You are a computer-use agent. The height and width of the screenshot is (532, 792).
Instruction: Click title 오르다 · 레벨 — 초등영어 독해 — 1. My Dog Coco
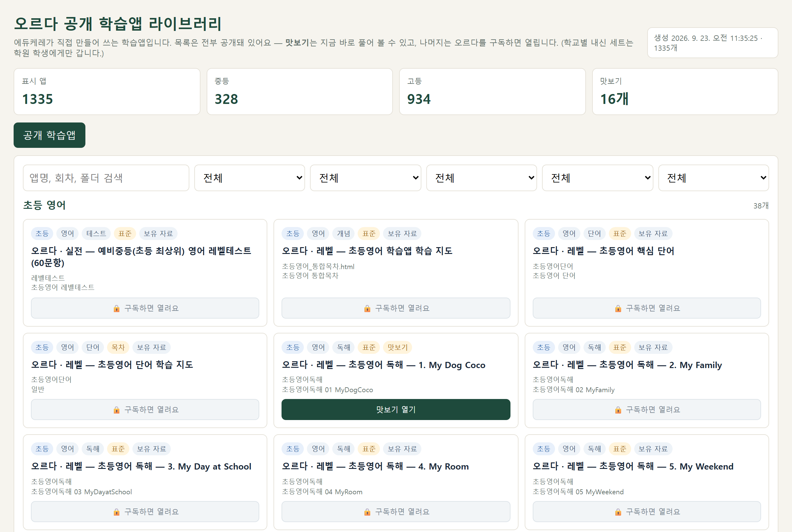(x=383, y=365)
